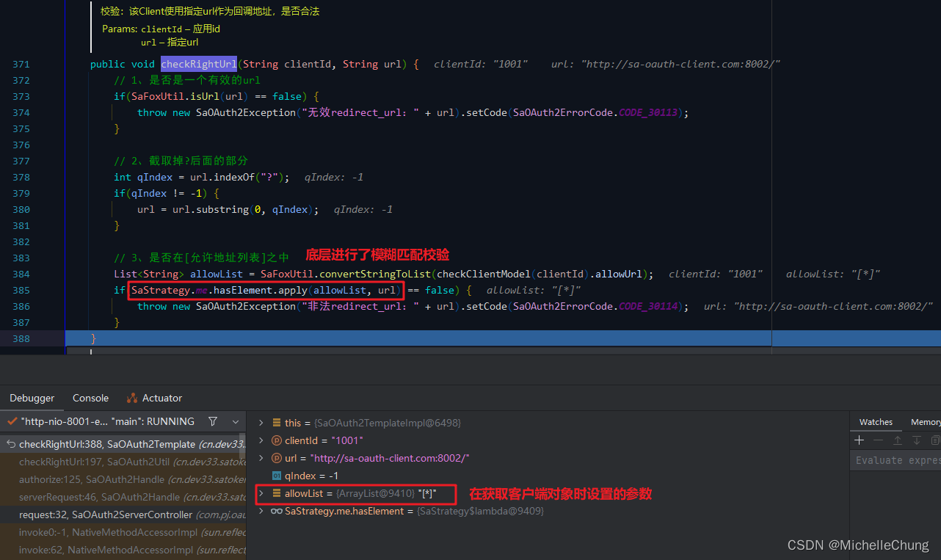Select the Watches tab
The height and width of the screenshot is (560, 941).
876,422
